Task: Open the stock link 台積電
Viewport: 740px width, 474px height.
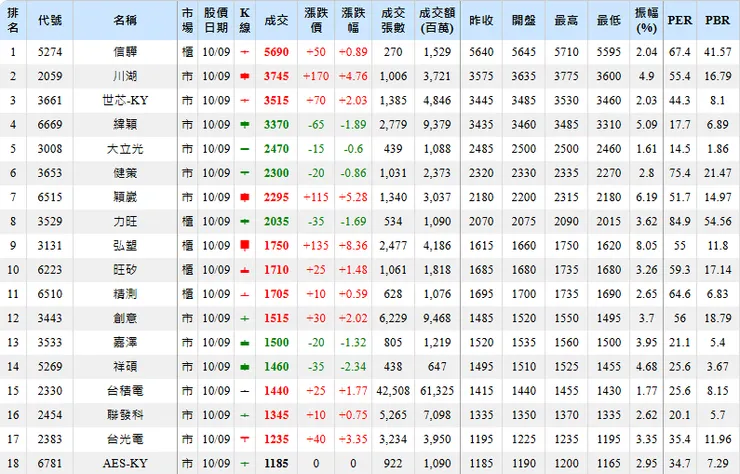Action: click(125, 391)
